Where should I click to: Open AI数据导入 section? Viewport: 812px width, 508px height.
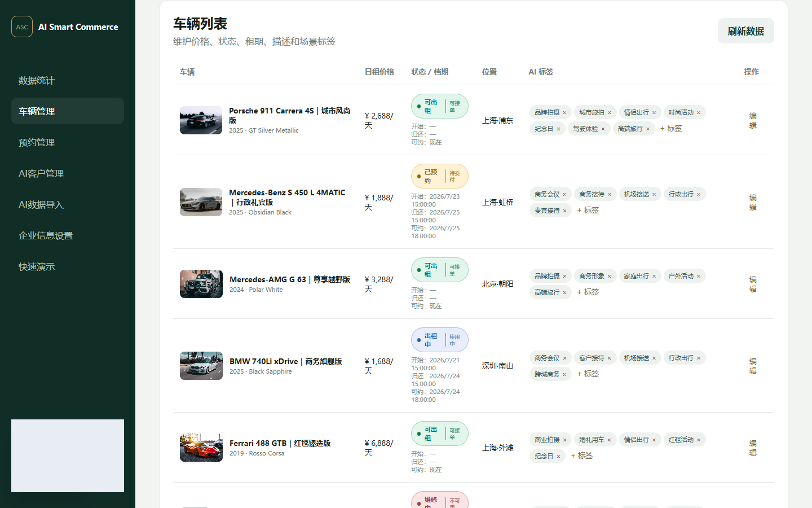pyautogui.click(x=68, y=204)
